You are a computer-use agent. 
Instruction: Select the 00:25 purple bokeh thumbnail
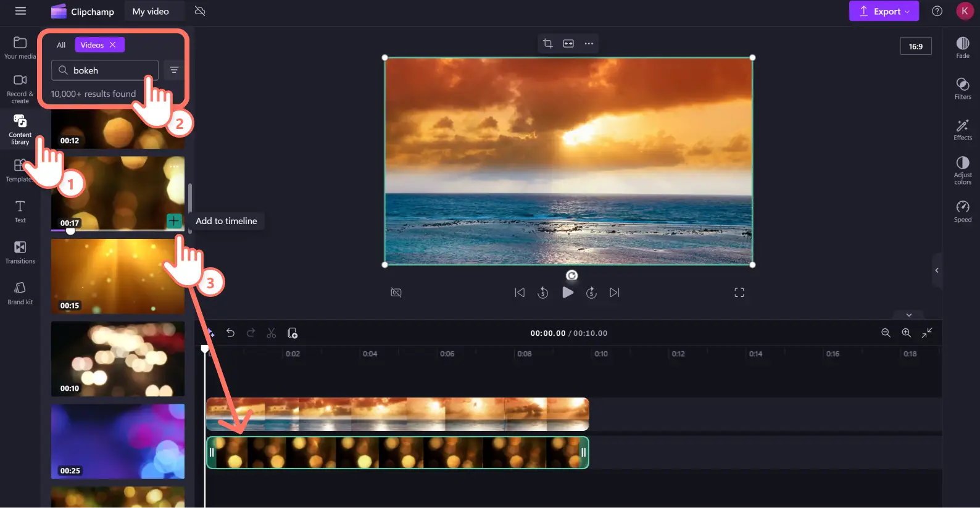(117, 441)
